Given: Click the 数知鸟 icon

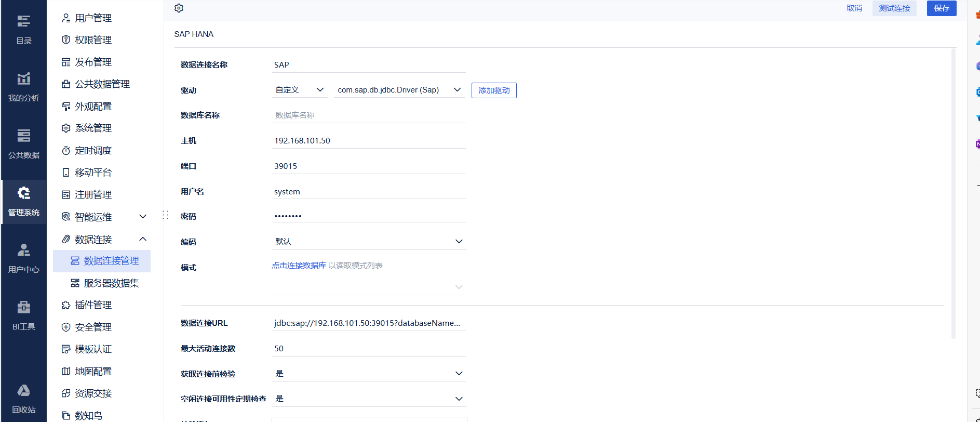Looking at the screenshot, I should click(66, 415).
